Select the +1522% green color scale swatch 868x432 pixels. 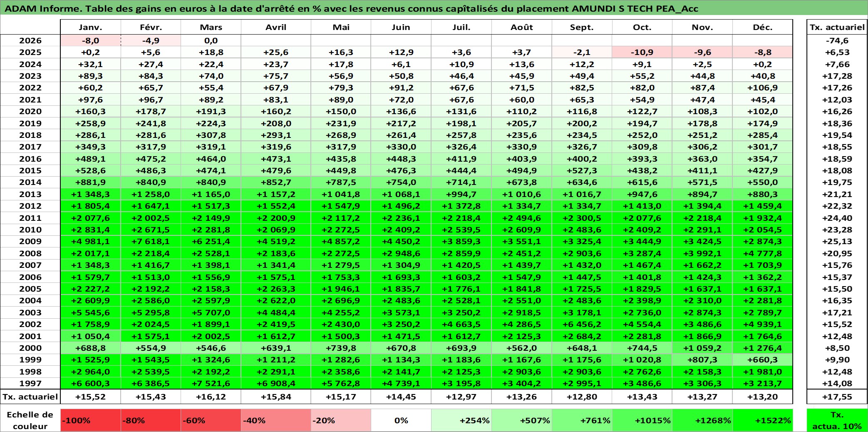763,420
